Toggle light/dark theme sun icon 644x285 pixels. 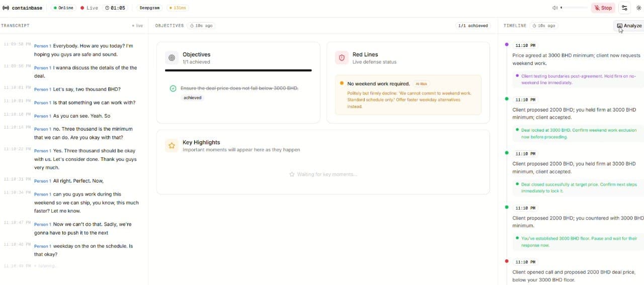click(x=639, y=8)
